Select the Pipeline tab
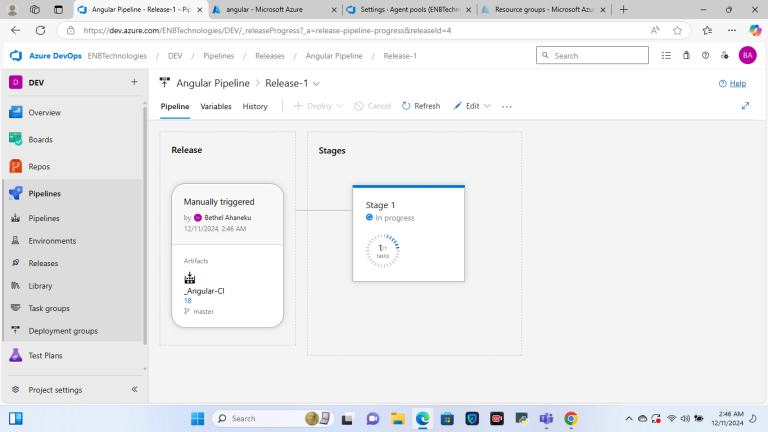Image resolution: width=768 pixels, height=432 pixels. coord(175,106)
